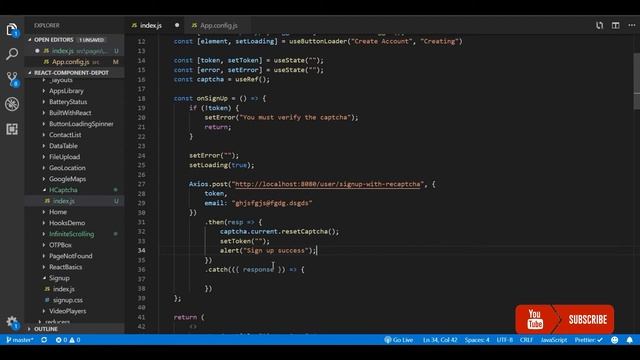Click the onSignUp function name on line 18
640x360 pixels.
pos(212,98)
